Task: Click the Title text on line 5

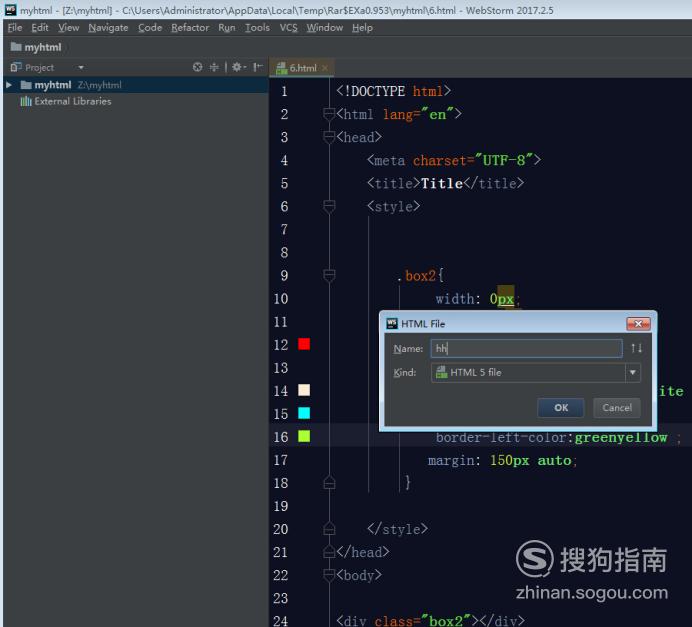Action: [442, 183]
